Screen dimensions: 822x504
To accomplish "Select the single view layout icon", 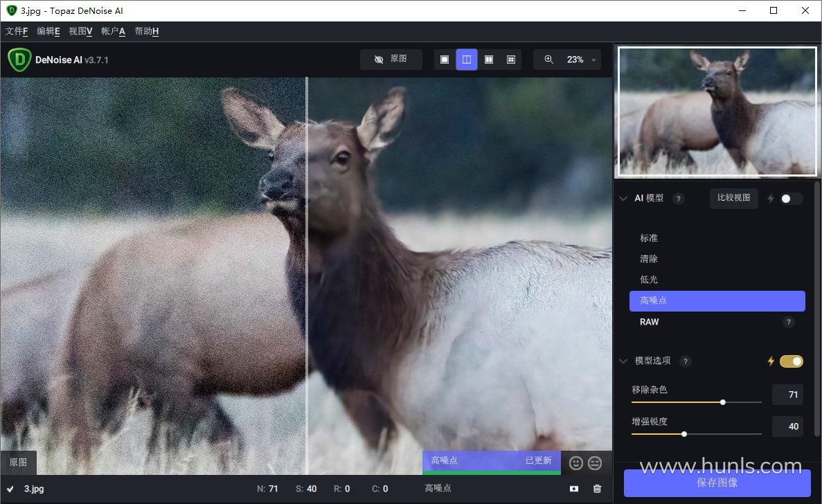I will point(445,60).
